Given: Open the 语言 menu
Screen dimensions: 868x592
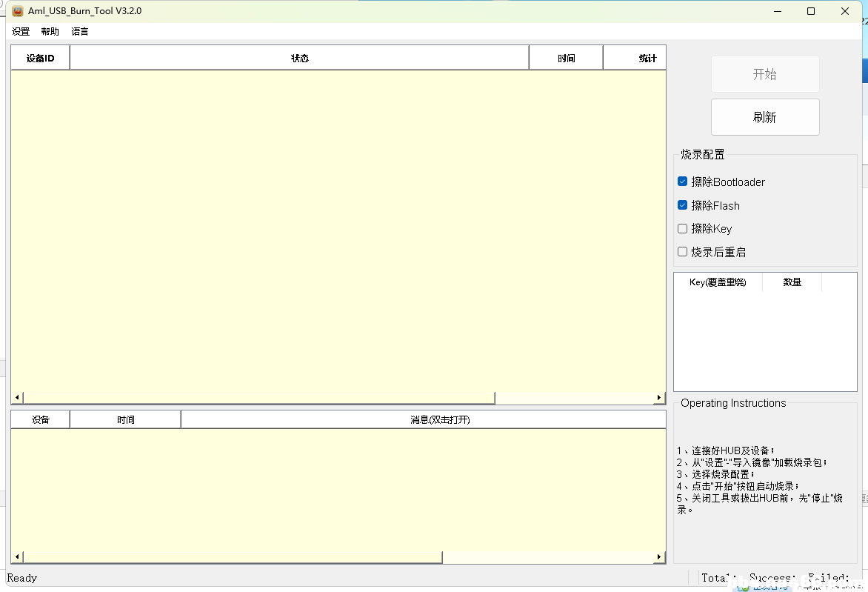Looking at the screenshot, I should coord(80,32).
